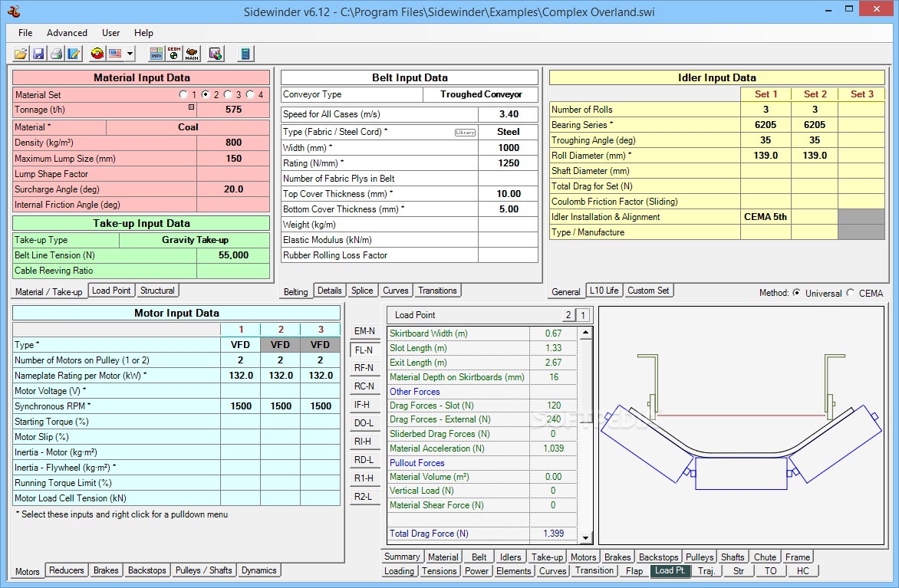Screen dimensions: 899x588
Task: Select Material Set radio button 3
Action: (x=228, y=95)
